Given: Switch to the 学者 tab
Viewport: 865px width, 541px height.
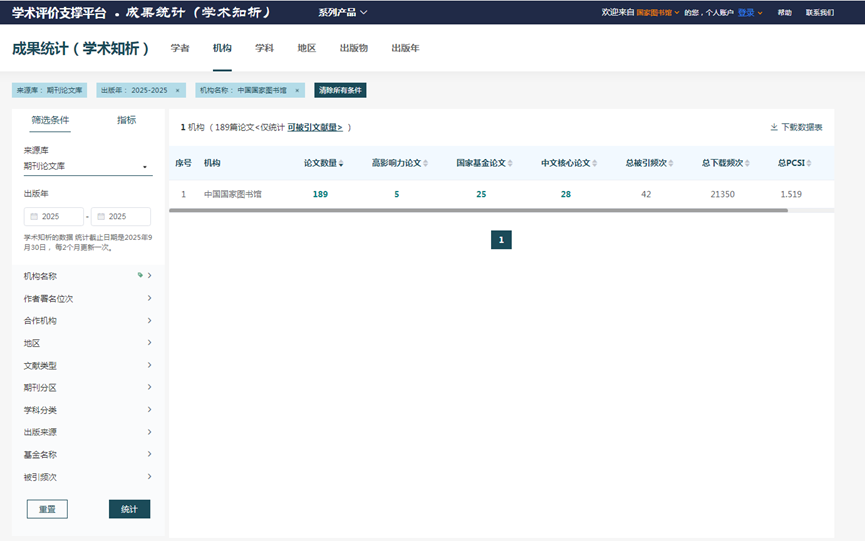Looking at the screenshot, I should pyautogui.click(x=180, y=48).
